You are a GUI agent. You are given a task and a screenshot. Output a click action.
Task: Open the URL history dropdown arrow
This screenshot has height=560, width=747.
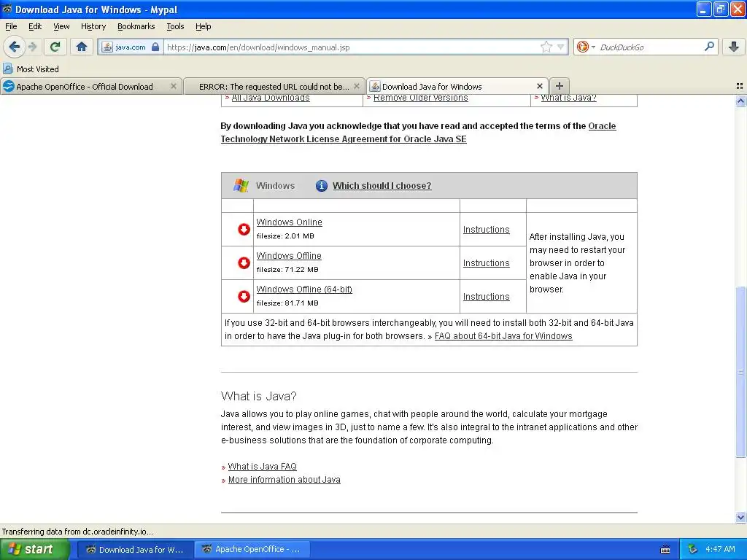pyautogui.click(x=561, y=47)
